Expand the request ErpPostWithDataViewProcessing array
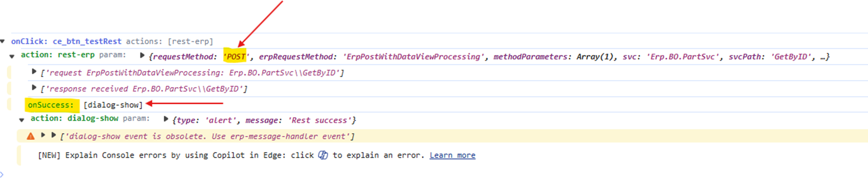 click(34, 72)
